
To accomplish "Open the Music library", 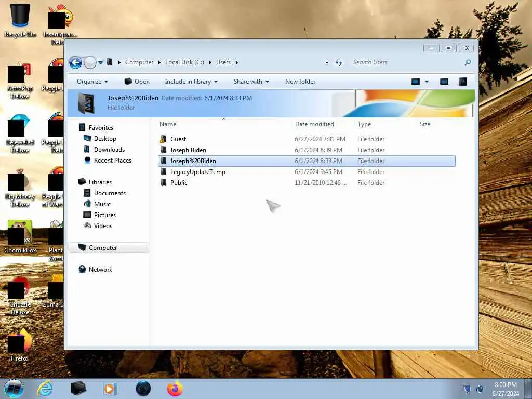I will (102, 204).
